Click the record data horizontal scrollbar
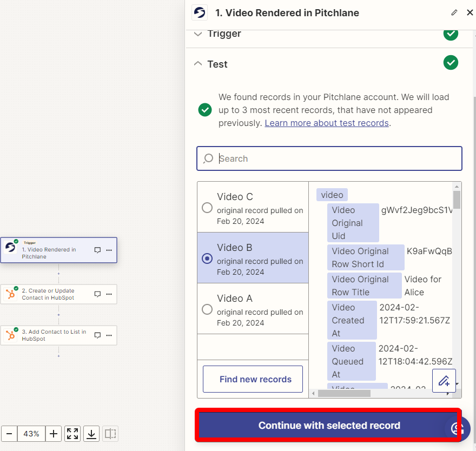 coord(344,393)
